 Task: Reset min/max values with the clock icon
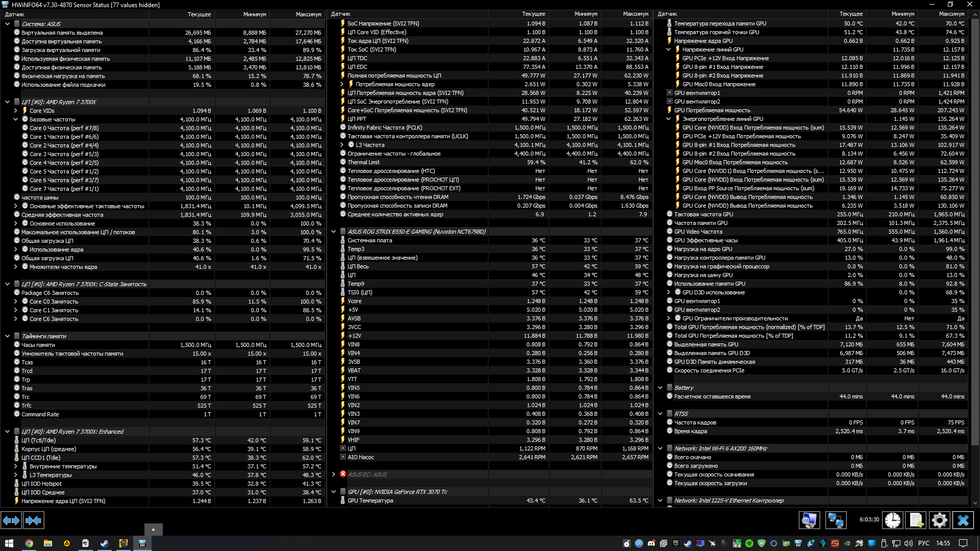(x=892, y=520)
